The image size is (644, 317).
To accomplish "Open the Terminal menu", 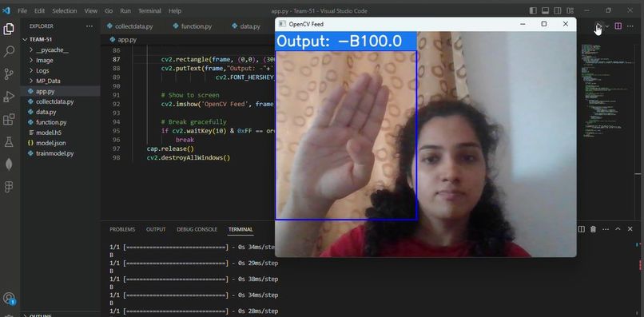I will coord(149,10).
